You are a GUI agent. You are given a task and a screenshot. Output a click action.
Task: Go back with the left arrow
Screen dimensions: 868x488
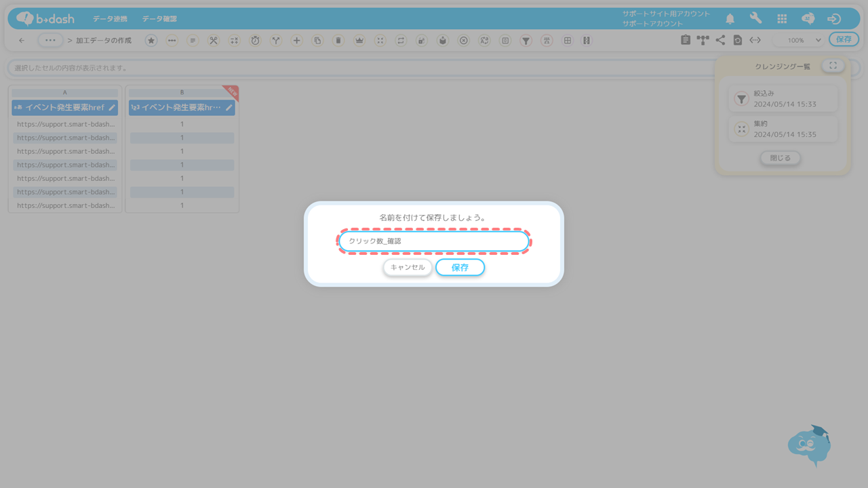pyautogui.click(x=22, y=41)
